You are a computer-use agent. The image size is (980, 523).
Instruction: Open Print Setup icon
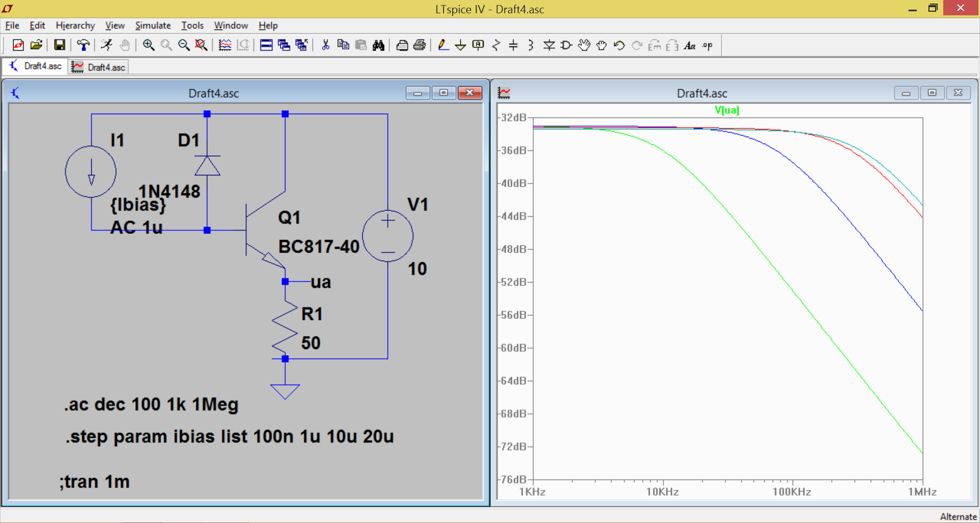(x=402, y=45)
